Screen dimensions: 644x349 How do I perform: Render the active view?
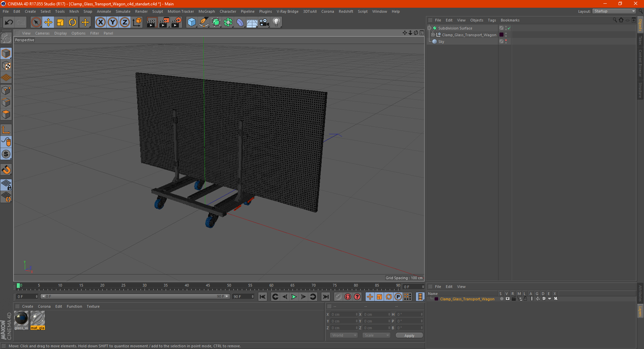pyautogui.click(x=152, y=22)
